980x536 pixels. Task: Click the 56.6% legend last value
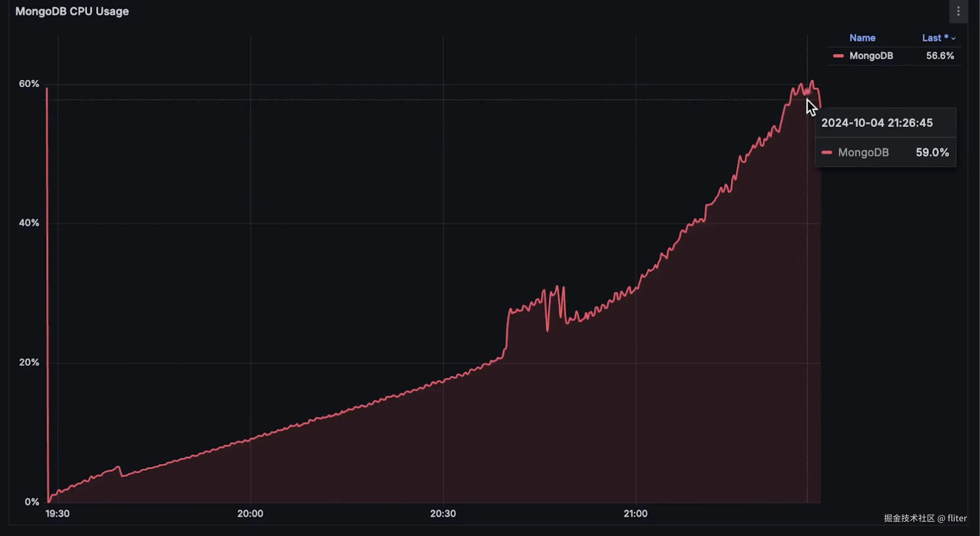[x=940, y=56]
